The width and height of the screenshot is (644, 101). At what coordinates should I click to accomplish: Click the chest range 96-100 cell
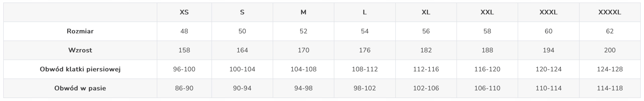pyautogui.click(x=184, y=69)
